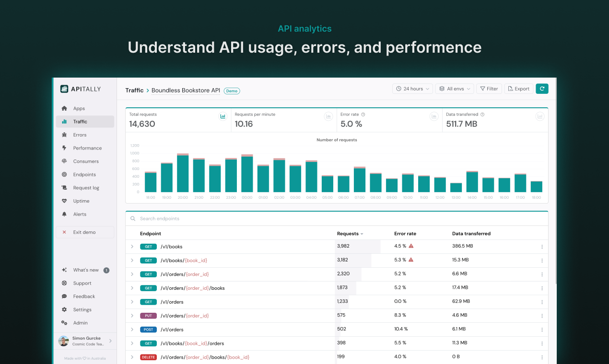Image resolution: width=609 pixels, height=364 pixels.
Task: Click the 20:00 bar in requests chart
Action: tap(183, 173)
